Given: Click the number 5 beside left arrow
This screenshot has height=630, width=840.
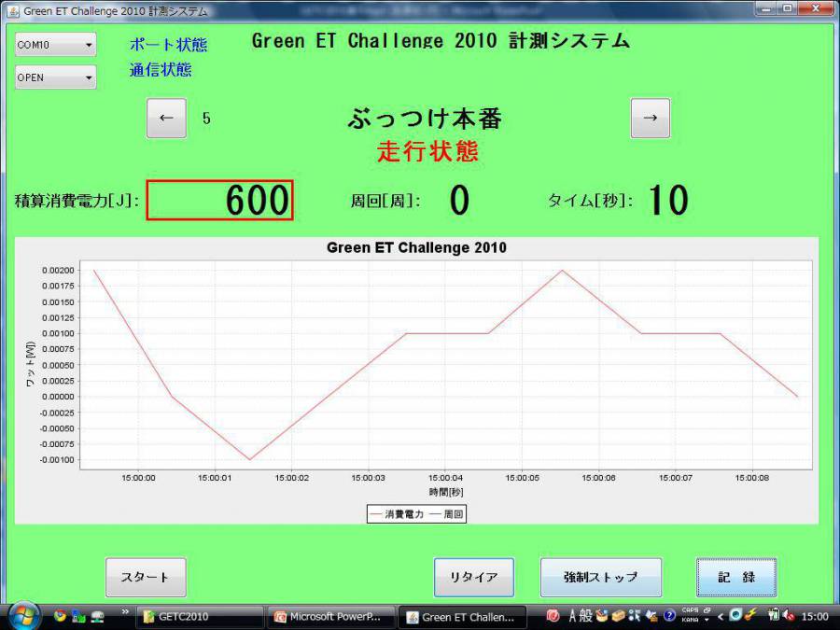Looking at the screenshot, I should click(206, 119).
